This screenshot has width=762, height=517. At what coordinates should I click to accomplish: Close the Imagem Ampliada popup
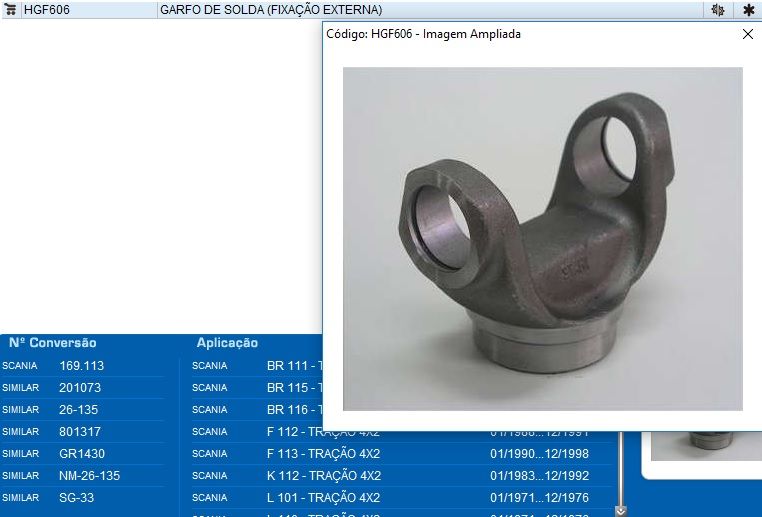[x=747, y=34]
